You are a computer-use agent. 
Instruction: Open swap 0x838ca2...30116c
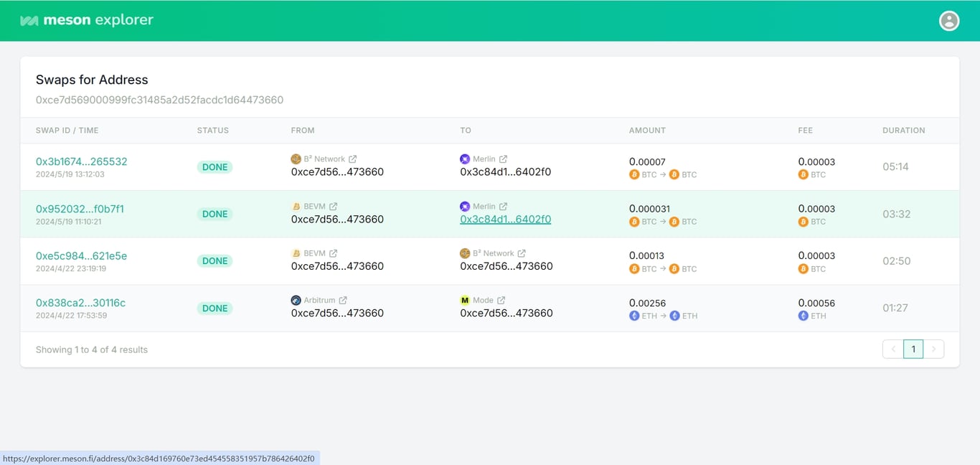81,303
